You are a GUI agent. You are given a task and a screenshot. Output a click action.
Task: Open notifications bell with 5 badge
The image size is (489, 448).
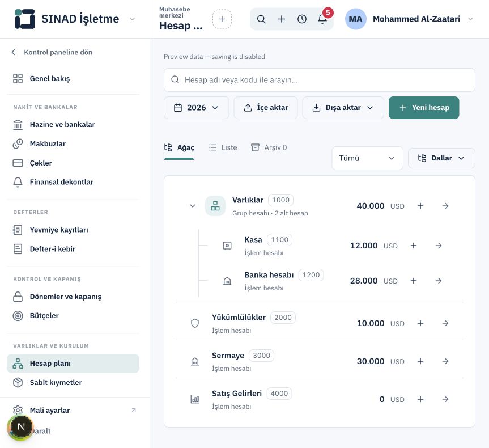pyautogui.click(x=322, y=19)
